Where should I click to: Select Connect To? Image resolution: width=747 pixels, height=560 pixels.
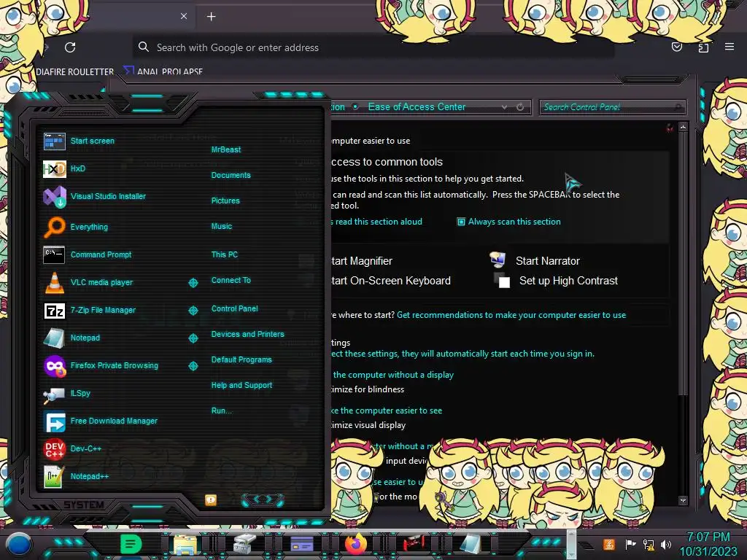click(231, 280)
